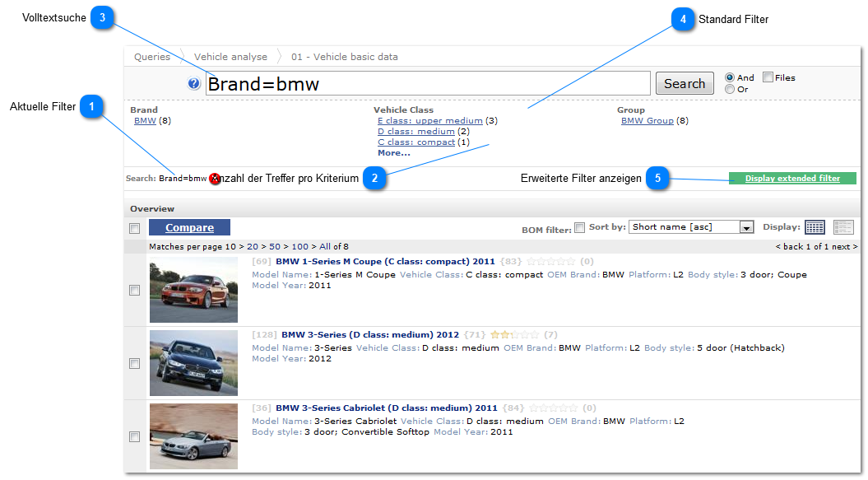Open 01 - Vehicle basic data breadcrumb
This screenshot has width=868, height=480.
345,57
